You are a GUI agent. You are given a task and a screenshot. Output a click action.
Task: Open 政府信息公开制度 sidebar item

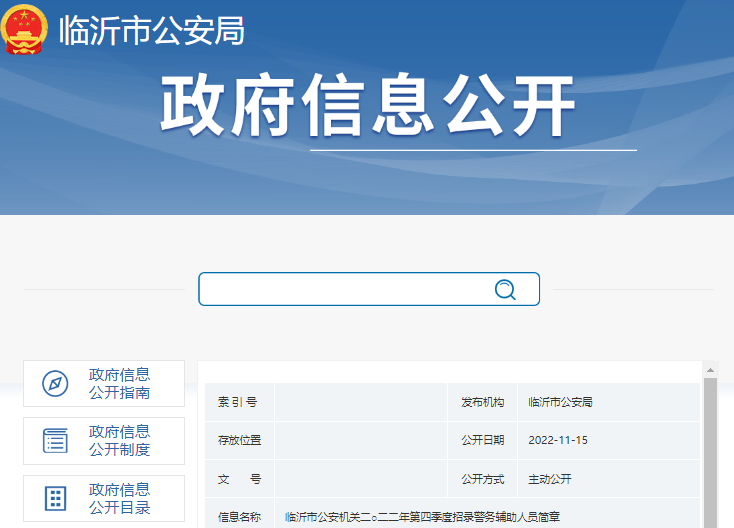104,440
